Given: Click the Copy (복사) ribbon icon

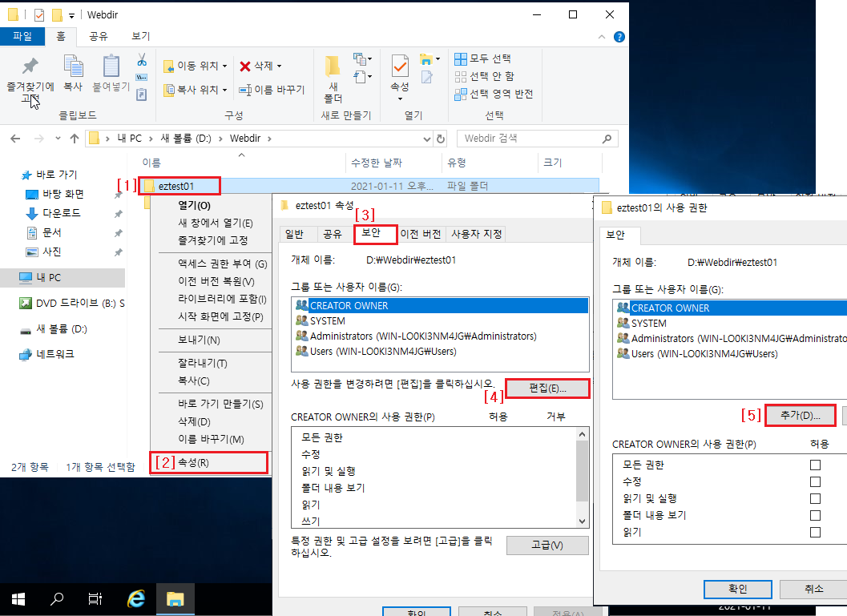Looking at the screenshot, I should tap(73, 66).
